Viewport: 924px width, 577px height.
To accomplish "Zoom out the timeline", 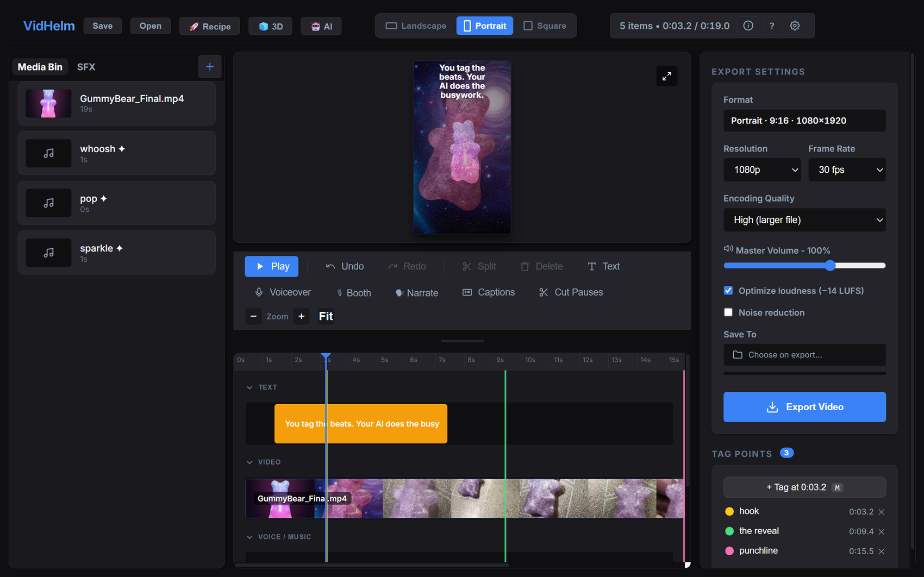I will (x=253, y=316).
